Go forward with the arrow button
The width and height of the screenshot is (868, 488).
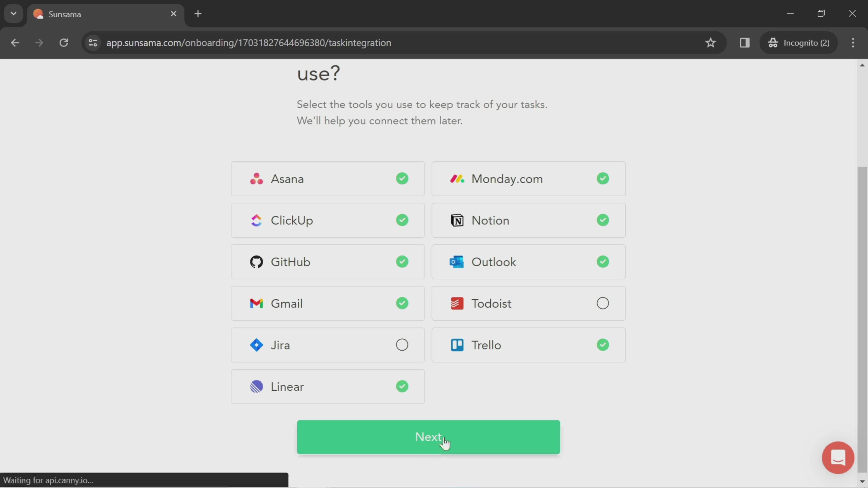[x=39, y=43]
